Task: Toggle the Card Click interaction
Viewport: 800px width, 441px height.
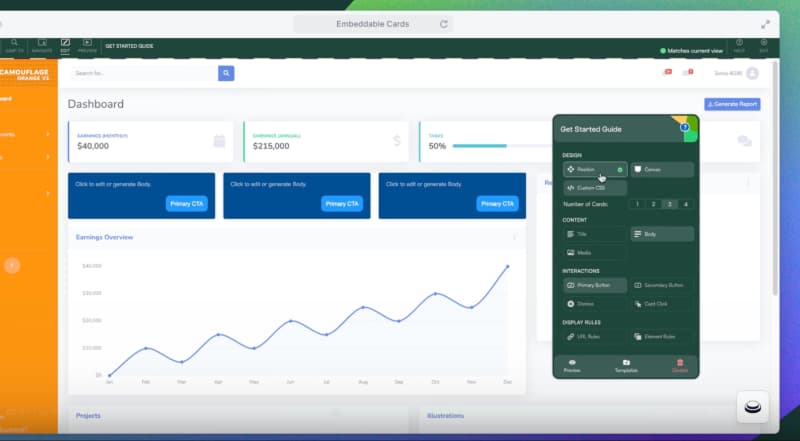Action: [662, 304]
